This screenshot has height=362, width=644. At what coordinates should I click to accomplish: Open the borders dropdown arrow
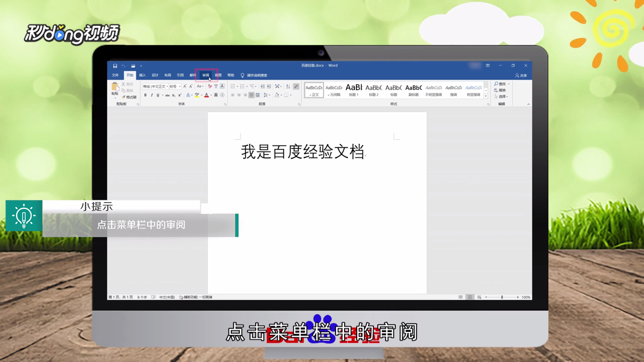291,95
